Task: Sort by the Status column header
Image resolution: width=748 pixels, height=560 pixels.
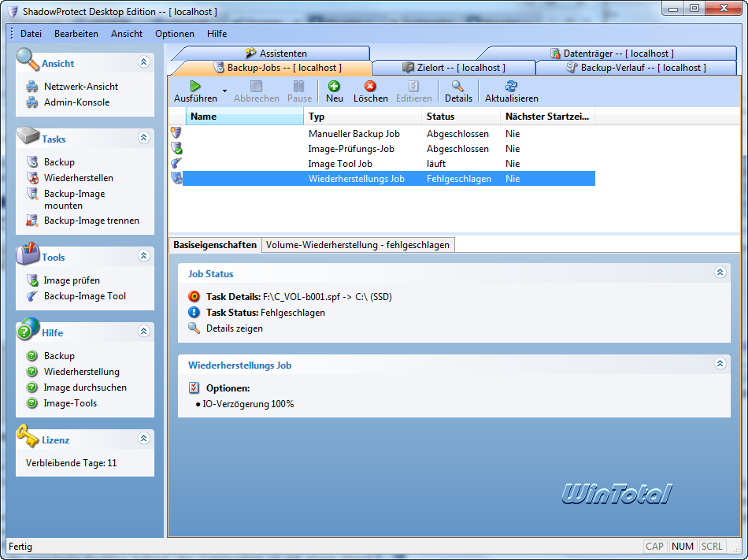Action: coord(461,117)
